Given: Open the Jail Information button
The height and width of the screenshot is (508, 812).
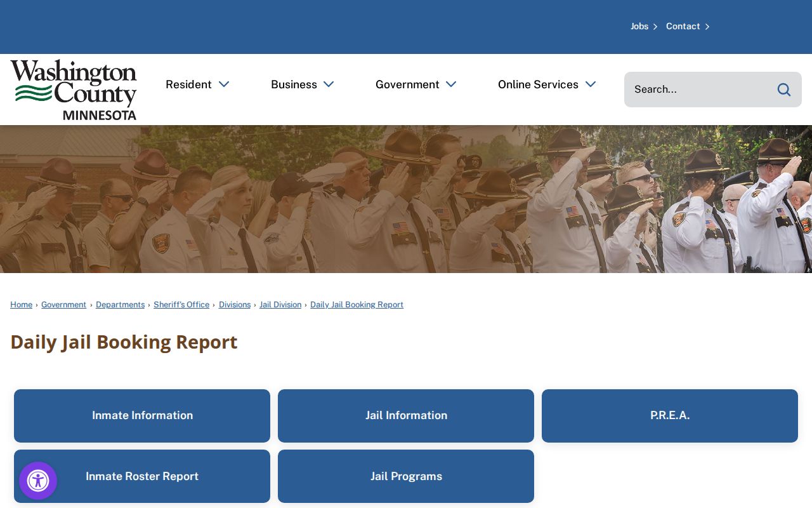Looking at the screenshot, I should (x=406, y=416).
